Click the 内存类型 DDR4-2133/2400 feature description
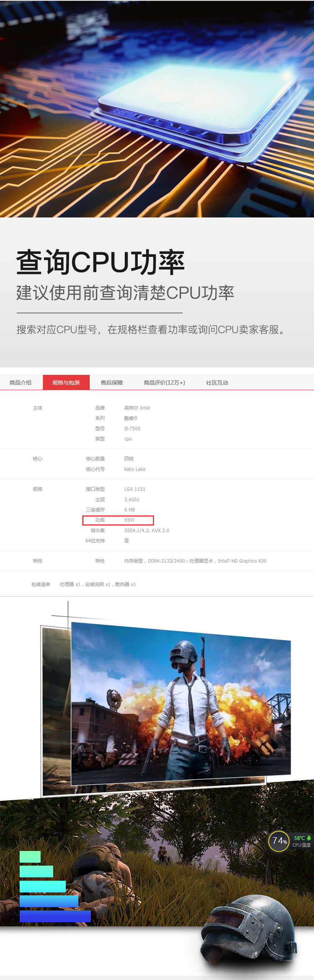This screenshot has width=314, height=980. 196,561
